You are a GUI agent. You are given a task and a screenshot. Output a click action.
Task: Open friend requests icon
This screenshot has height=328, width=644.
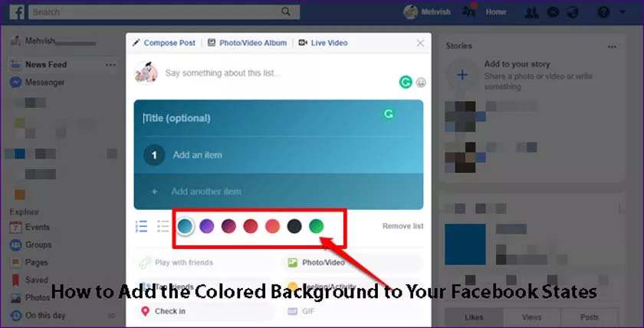pyautogui.click(x=531, y=12)
